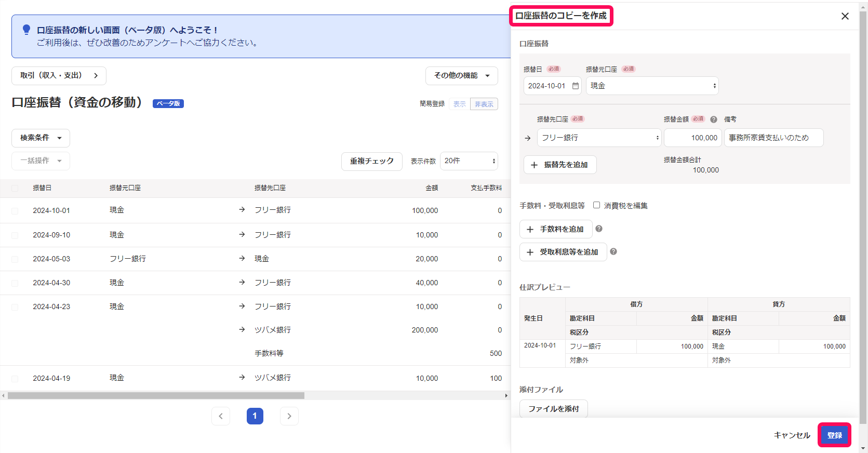This screenshot has height=453, width=868.
Task: Go to next page arrow
Action: [x=289, y=416]
